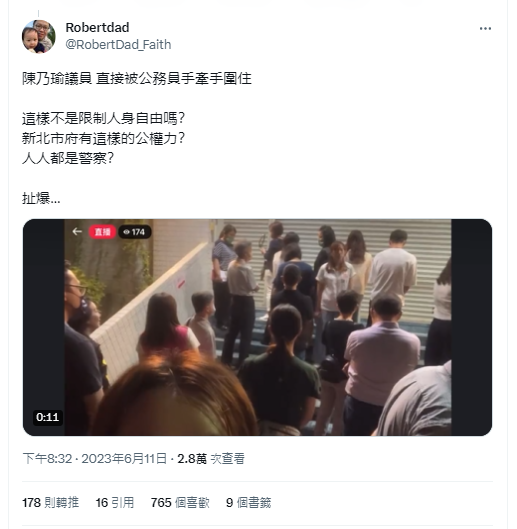Click the 扯爆... text line
This screenshot has height=529, width=517.
tap(41, 198)
